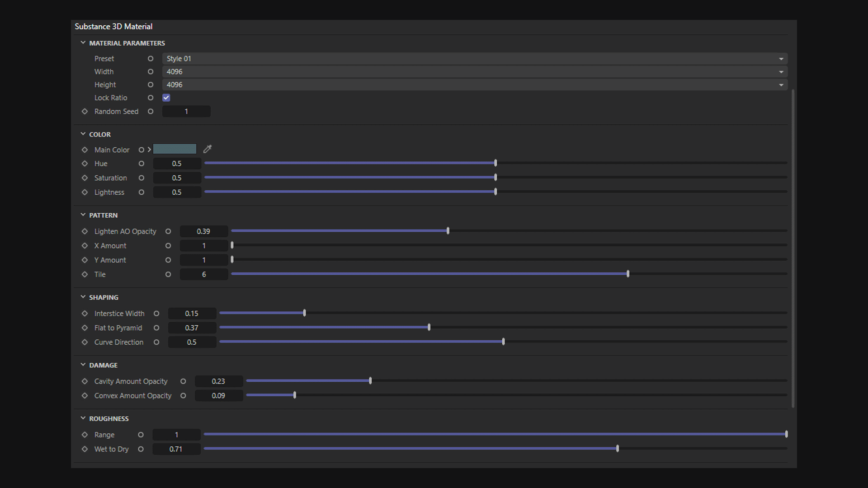Collapse the SHAPING section
The width and height of the screenshot is (868, 488).
coord(83,297)
